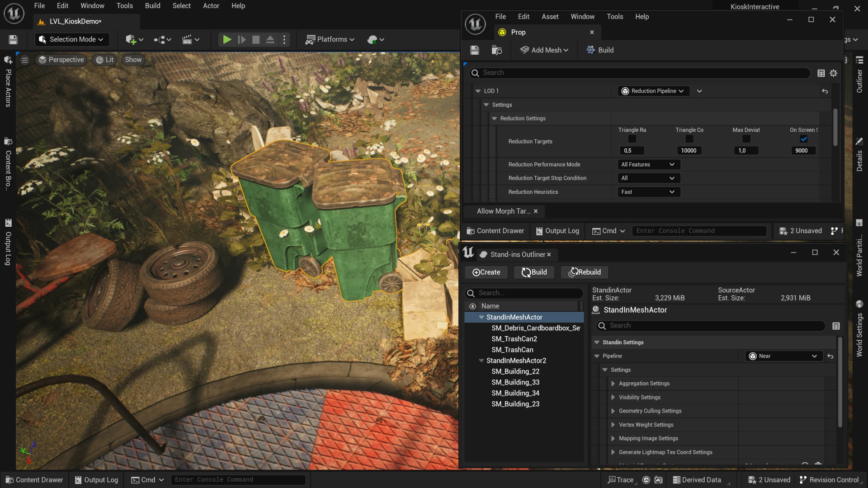
Task: Open Details sidebar tab
Action: 859,155
